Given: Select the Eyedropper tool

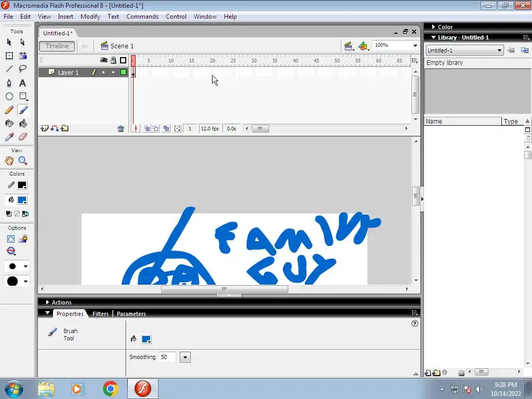Looking at the screenshot, I should (x=9, y=137).
